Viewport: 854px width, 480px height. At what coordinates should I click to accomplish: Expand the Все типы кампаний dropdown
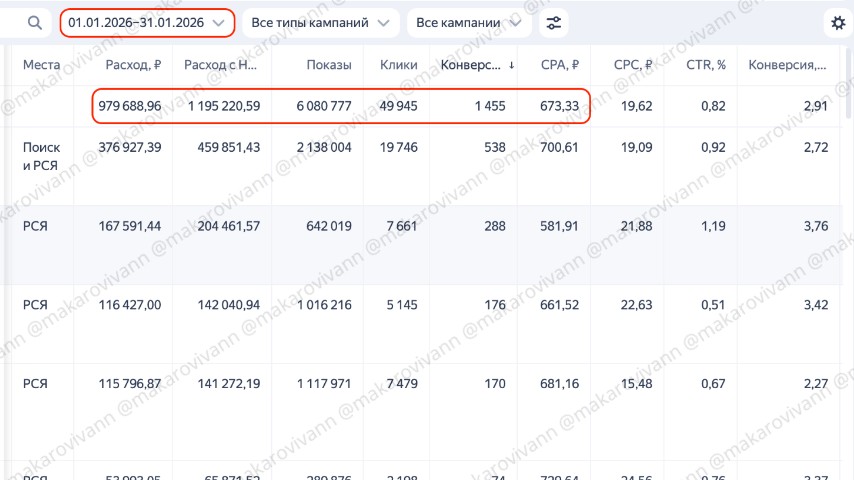click(320, 23)
